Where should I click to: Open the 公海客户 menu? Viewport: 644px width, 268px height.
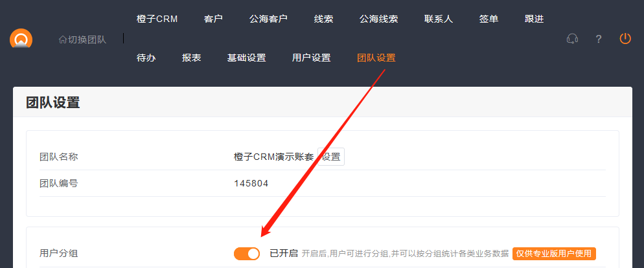click(x=268, y=19)
